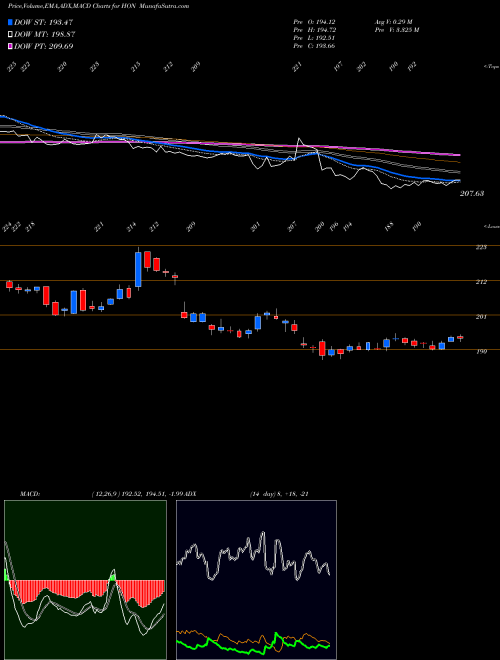The image size is (500, 660).
Task: Select the 'DOW MT: 198.87' legend text
Action: [x=45, y=34]
